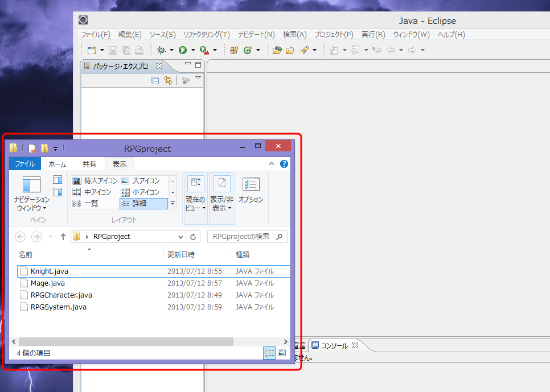This screenshot has height=392, width=550.
Task: Open the New dropdown arrow in Eclipse toolbar
Action: click(102, 50)
